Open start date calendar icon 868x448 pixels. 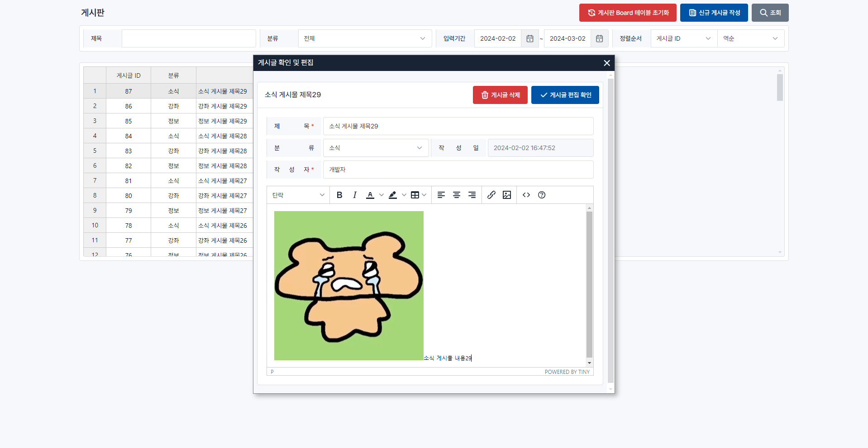pos(530,38)
